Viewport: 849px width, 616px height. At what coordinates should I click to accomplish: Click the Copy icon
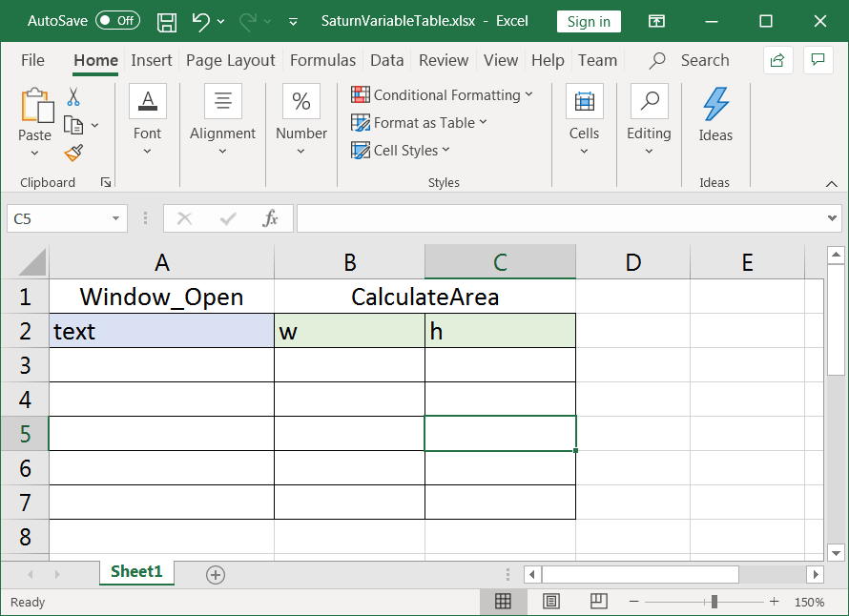[x=73, y=125]
